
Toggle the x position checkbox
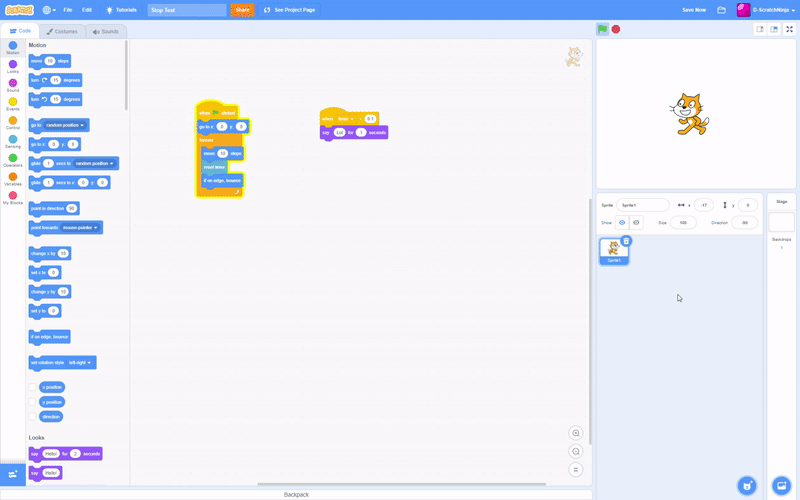[x=32, y=387]
